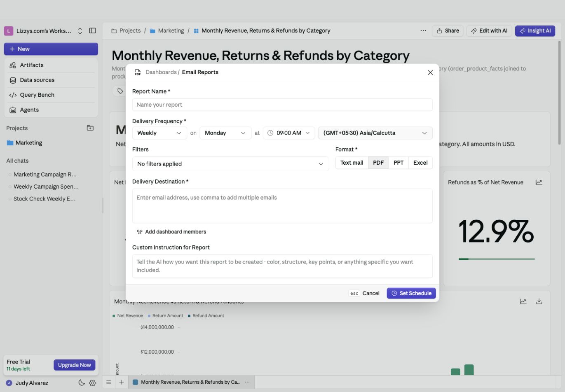Click the Refunds progress bar
The width and height of the screenshot is (565, 392).
pos(496,259)
